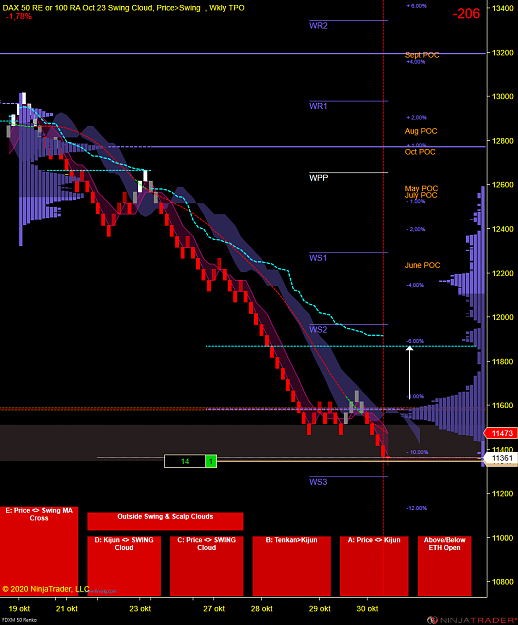518x625 pixels.
Task: Click the 'E: Price <> Swing MA Cross' red panel
Action: point(39,551)
